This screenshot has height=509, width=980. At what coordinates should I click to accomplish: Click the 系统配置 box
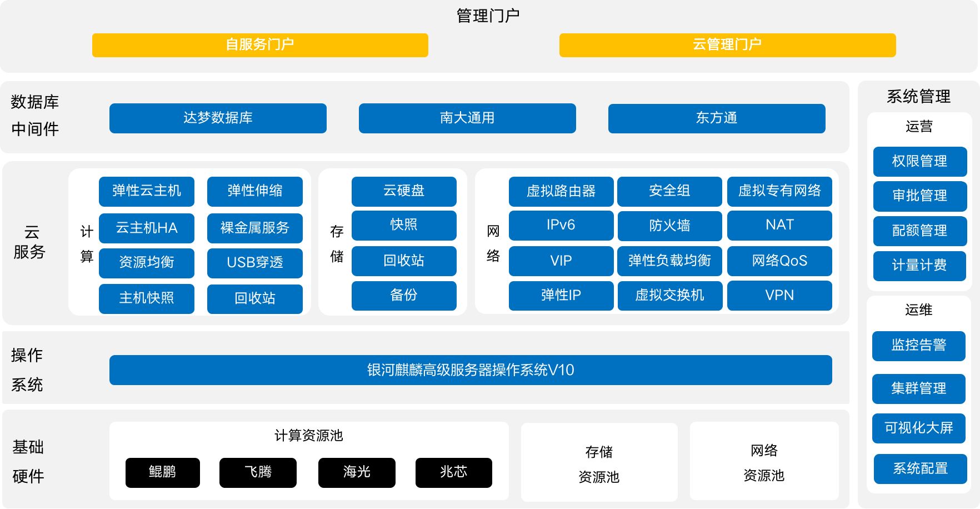point(921,469)
